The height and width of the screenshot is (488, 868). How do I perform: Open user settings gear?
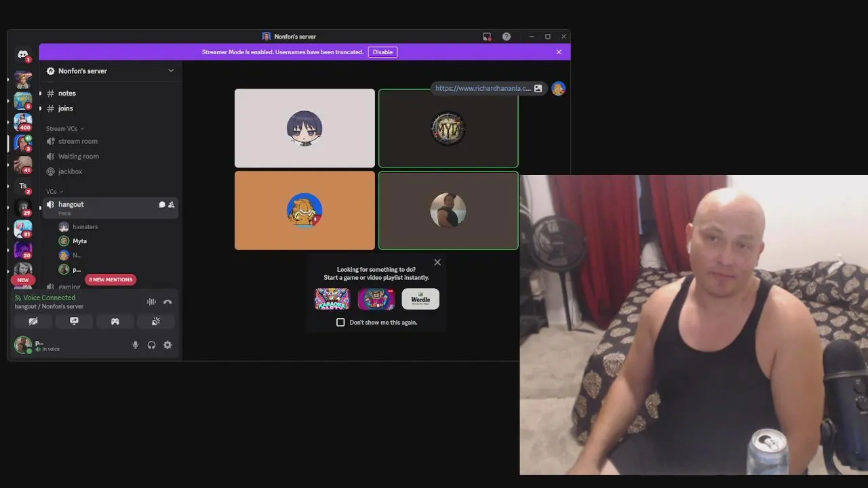tap(167, 345)
